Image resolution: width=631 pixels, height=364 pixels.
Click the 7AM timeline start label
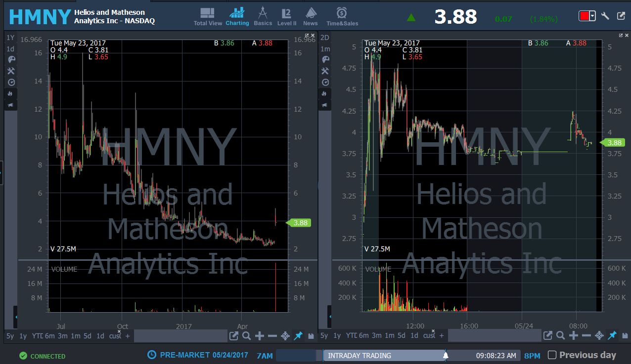click(x=265, y=356)
